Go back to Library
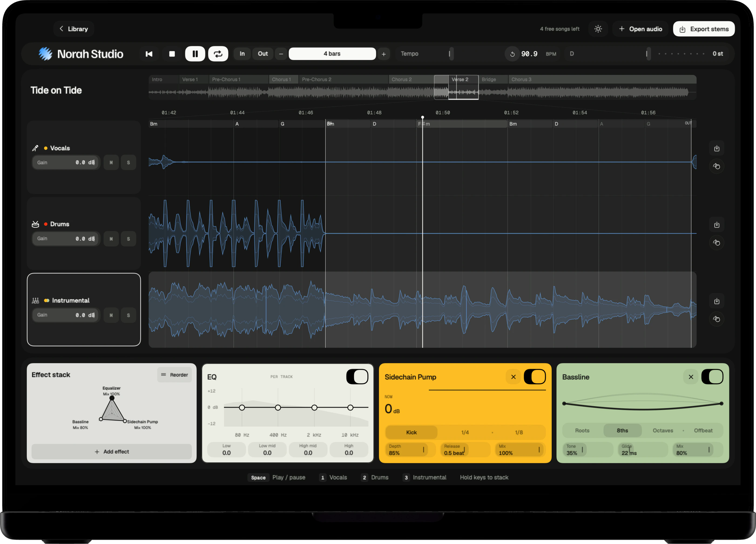The image size is (756, 544). [74, 29]
